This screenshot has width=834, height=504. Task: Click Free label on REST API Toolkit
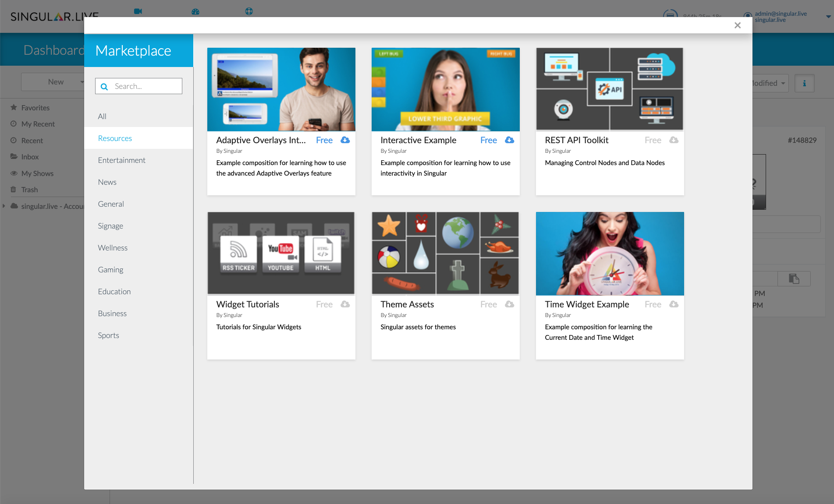coord(653,140)
